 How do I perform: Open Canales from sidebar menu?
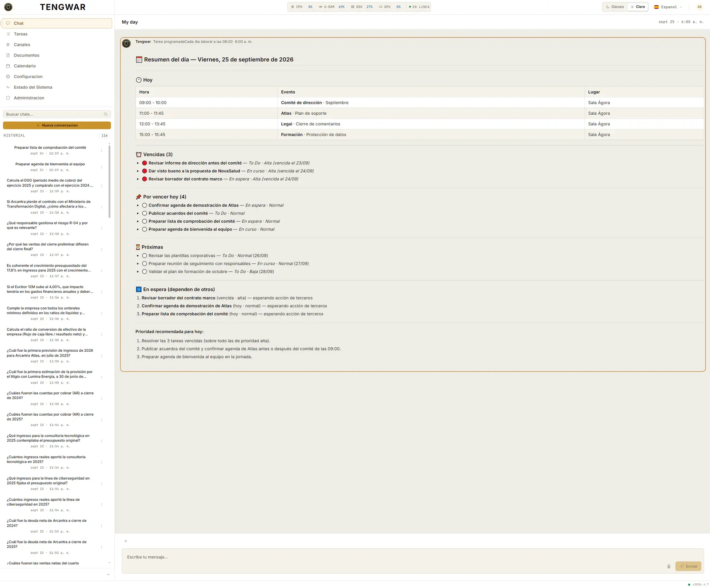57,45
